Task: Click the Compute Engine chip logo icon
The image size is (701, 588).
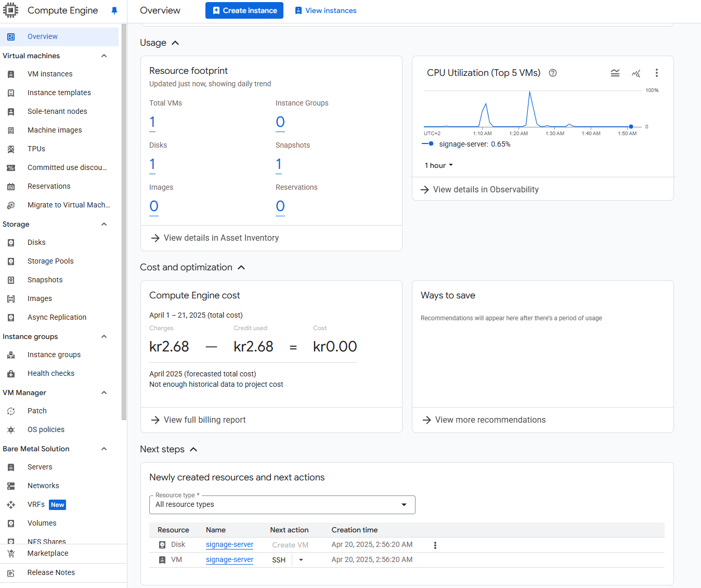Action: coord(11,10)
